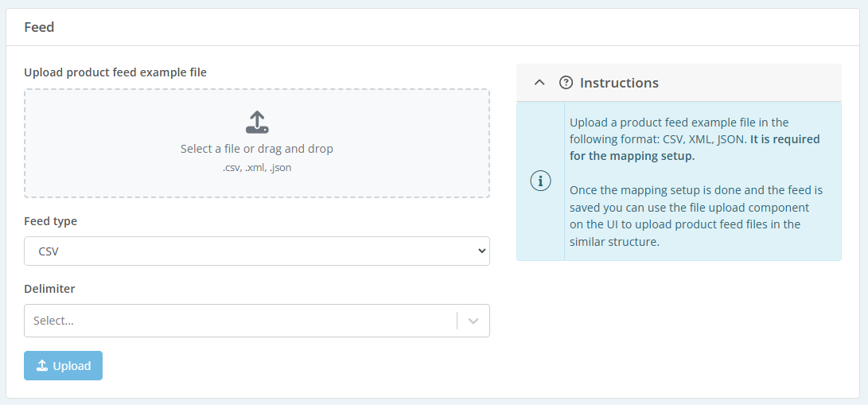Open the Feed type CSV dropdown

click(x=257, y=251)
